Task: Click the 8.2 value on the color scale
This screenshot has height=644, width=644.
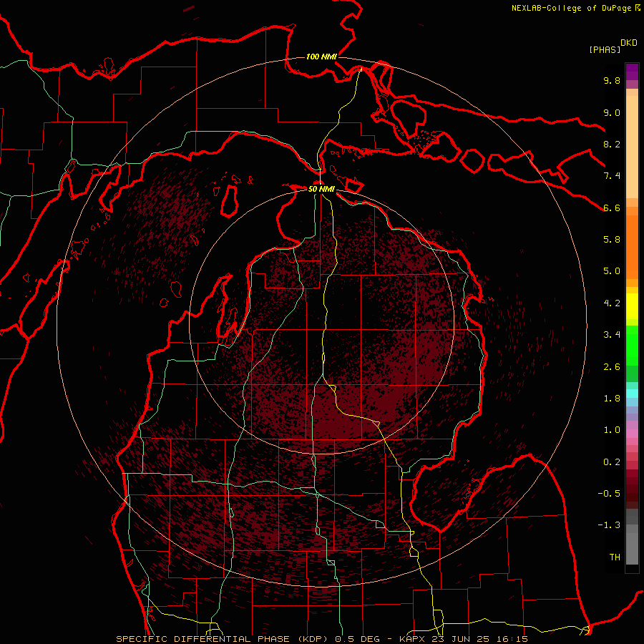Action: pos(612,144)
